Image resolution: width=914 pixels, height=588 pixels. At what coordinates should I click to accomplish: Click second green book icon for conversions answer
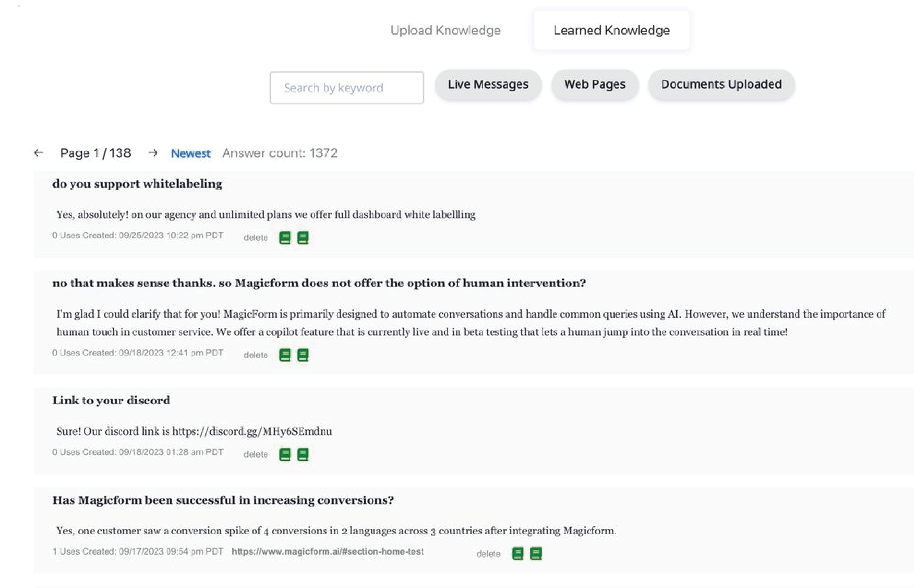point(536,553)
